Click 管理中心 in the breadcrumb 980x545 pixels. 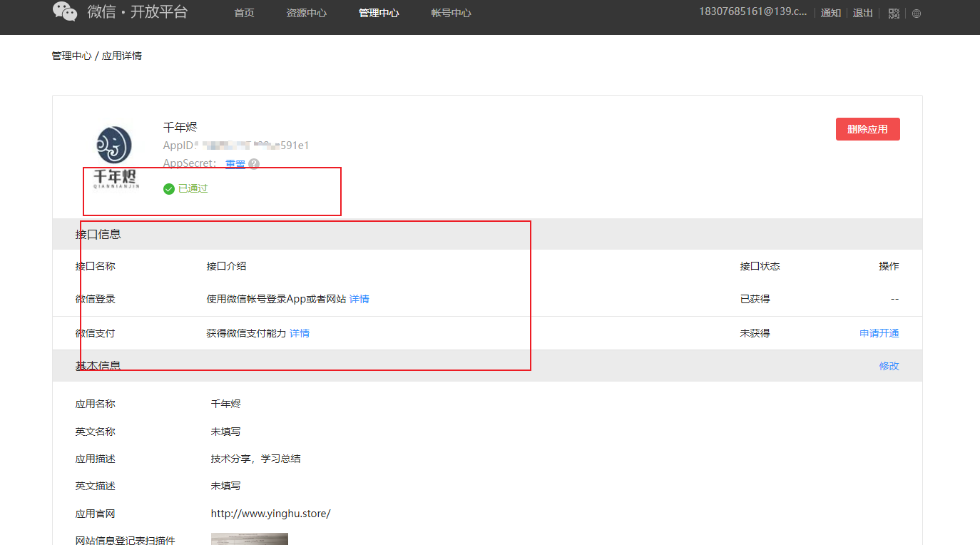pos(71,56)
